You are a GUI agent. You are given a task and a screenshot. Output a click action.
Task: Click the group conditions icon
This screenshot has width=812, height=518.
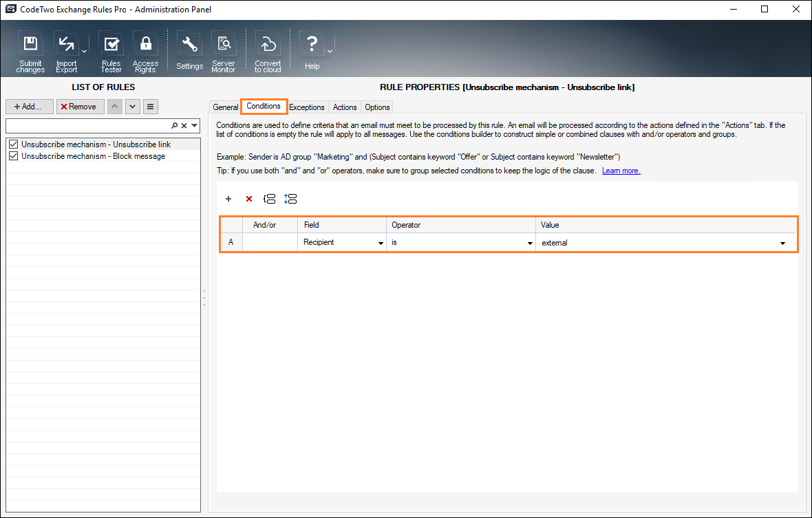point(269,199)
